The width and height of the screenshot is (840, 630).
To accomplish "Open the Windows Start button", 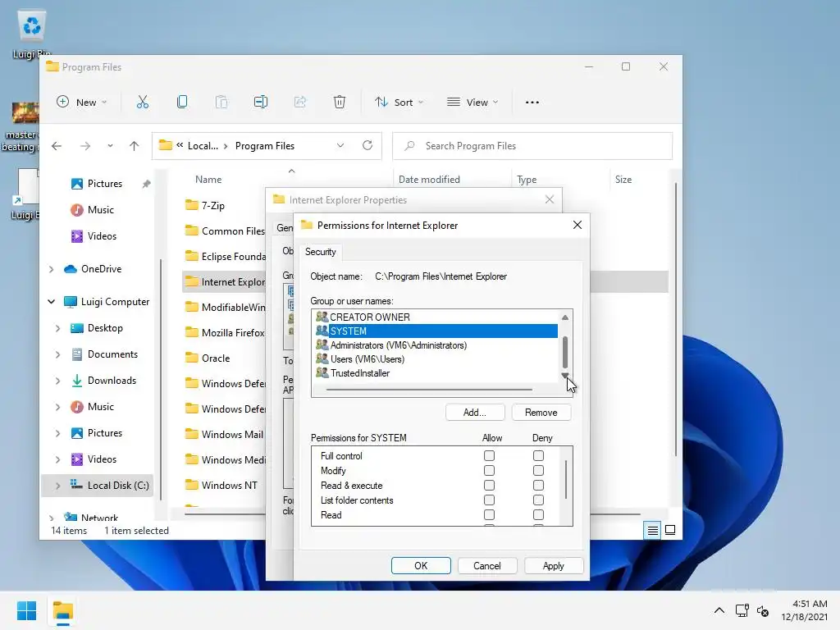I will point(26,610).
